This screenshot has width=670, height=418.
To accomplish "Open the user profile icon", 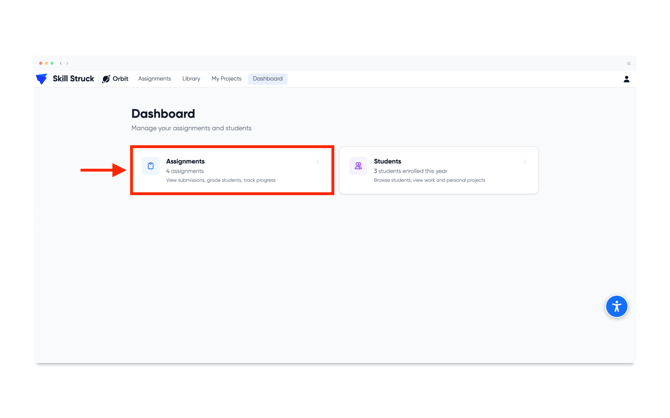I will coord(626,79).
